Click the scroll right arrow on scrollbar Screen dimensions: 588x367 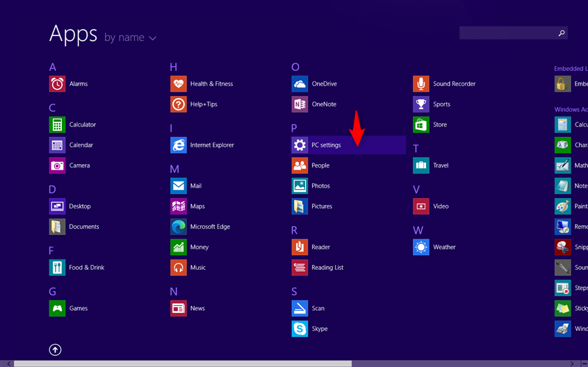click(572, 364)
